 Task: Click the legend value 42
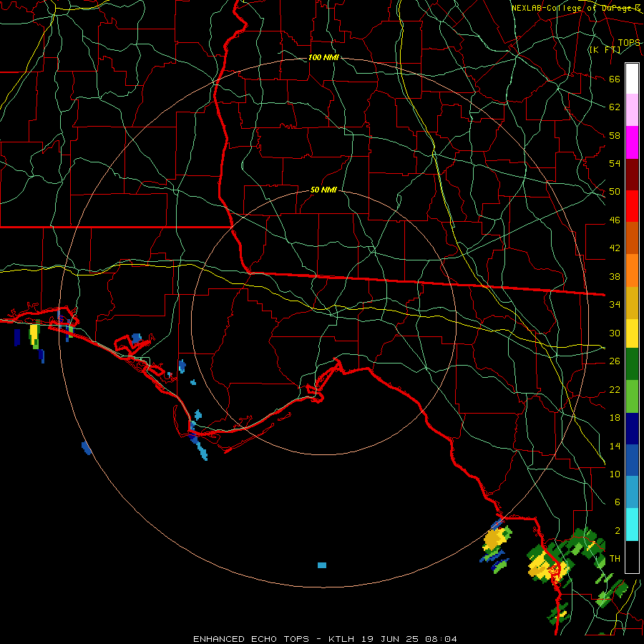coord(615,248)
